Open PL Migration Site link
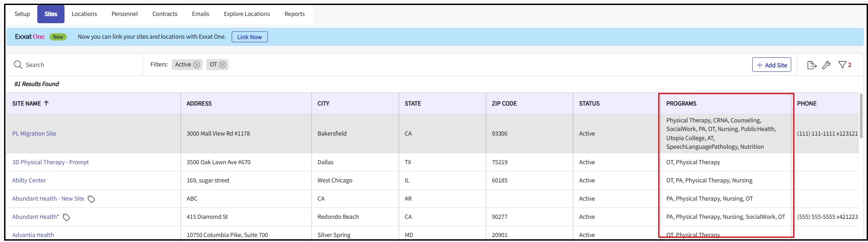The width and height of the screenshot is (868, 242). [34, 134]
